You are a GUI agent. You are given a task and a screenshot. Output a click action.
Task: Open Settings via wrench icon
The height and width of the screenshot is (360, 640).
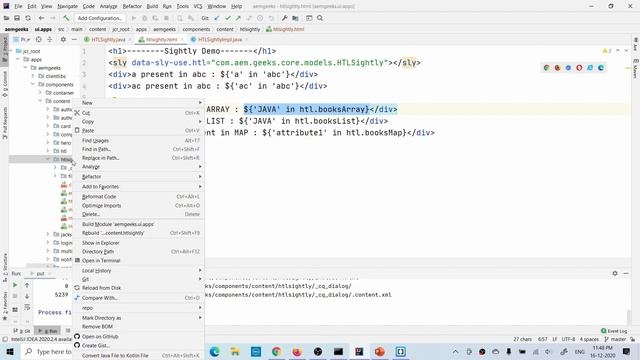click(284, 18)
